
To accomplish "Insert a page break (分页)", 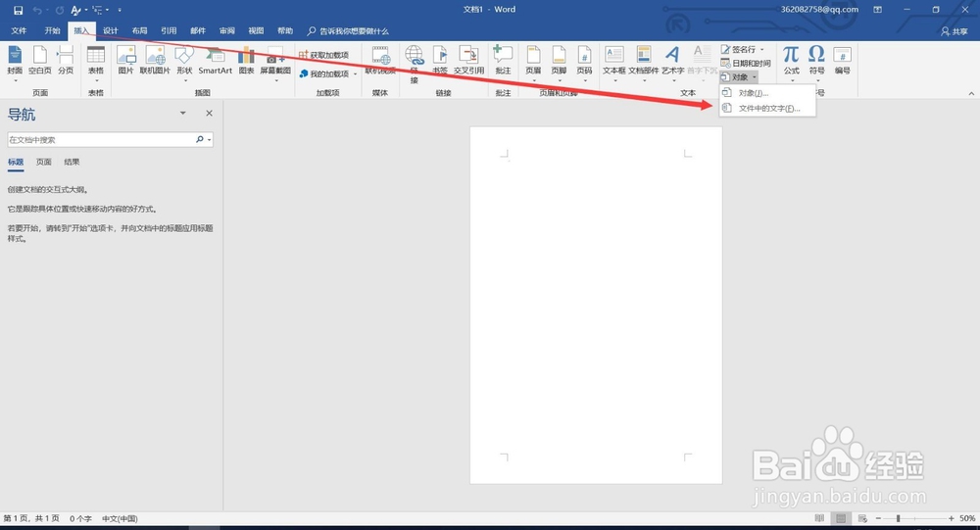I will coord(66,62).
